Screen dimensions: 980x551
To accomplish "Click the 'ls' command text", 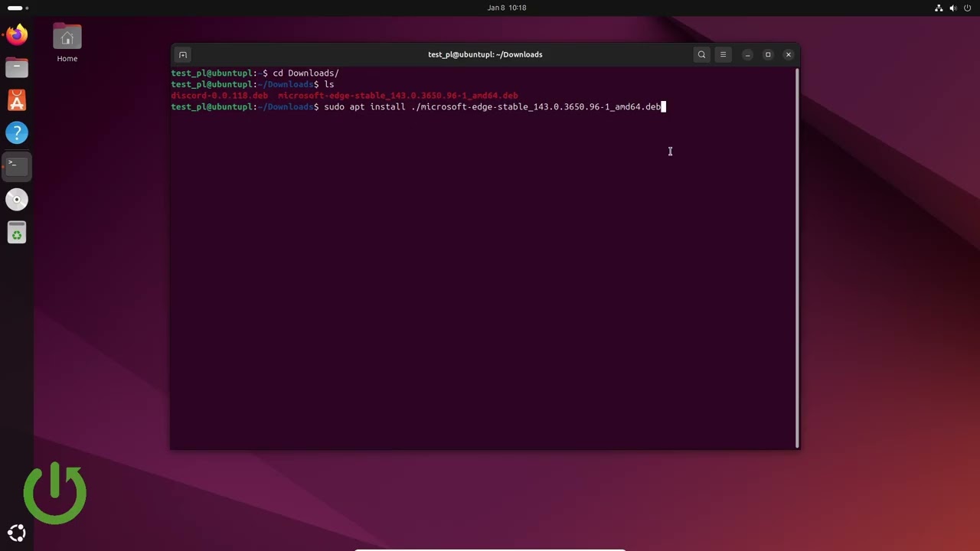I will [x=329, y=84].
